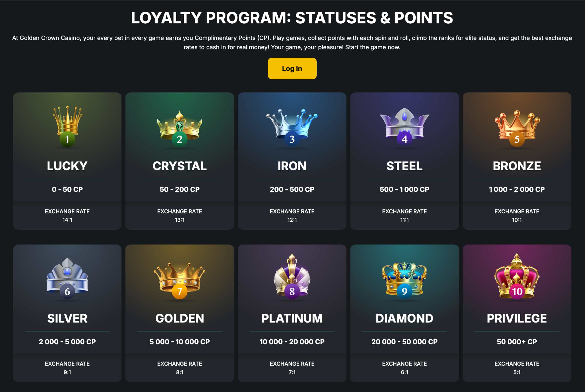The image size is (585, 392).
Task: Select the LUCKY status title
Action: point(67,166)
